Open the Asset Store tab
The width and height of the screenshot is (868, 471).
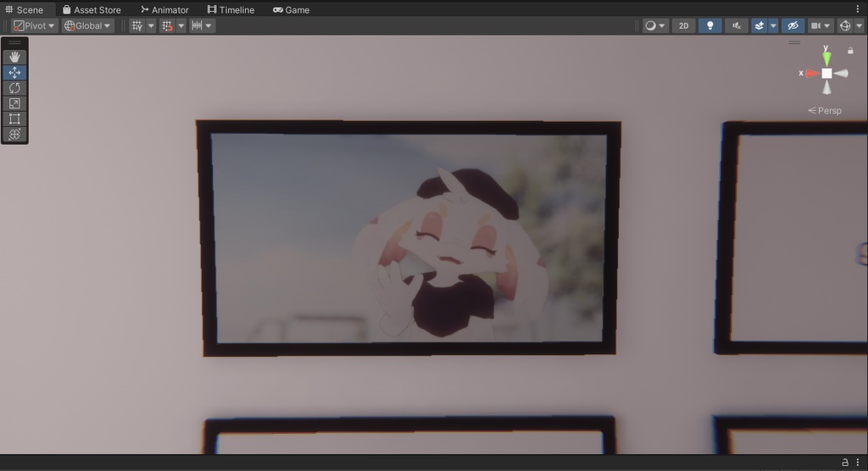(92, 9)
